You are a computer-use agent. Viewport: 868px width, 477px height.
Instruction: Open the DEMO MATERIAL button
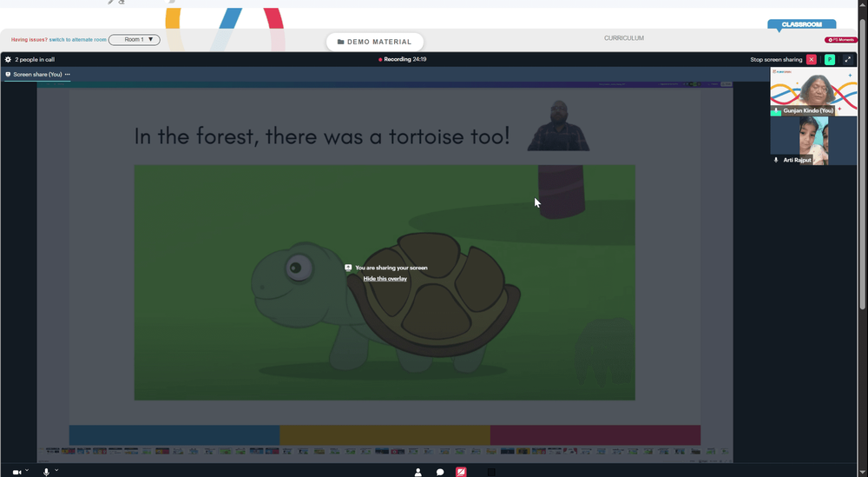point(375,42)
